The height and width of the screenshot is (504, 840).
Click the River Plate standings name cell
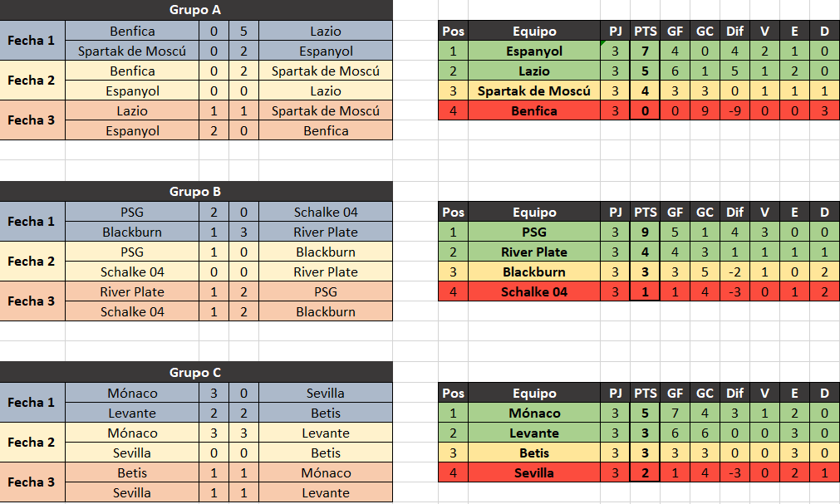(x=534, y=252)
